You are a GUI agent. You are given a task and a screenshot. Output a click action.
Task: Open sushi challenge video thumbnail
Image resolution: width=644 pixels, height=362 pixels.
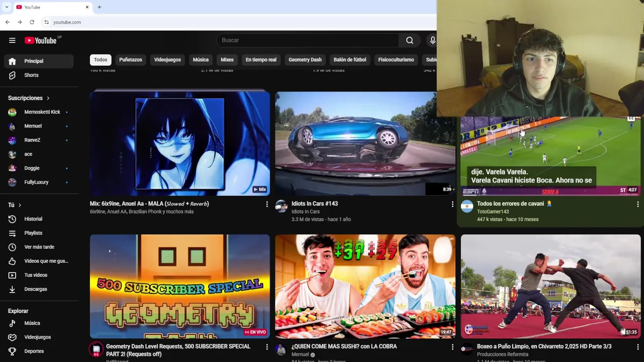[365, 287]
